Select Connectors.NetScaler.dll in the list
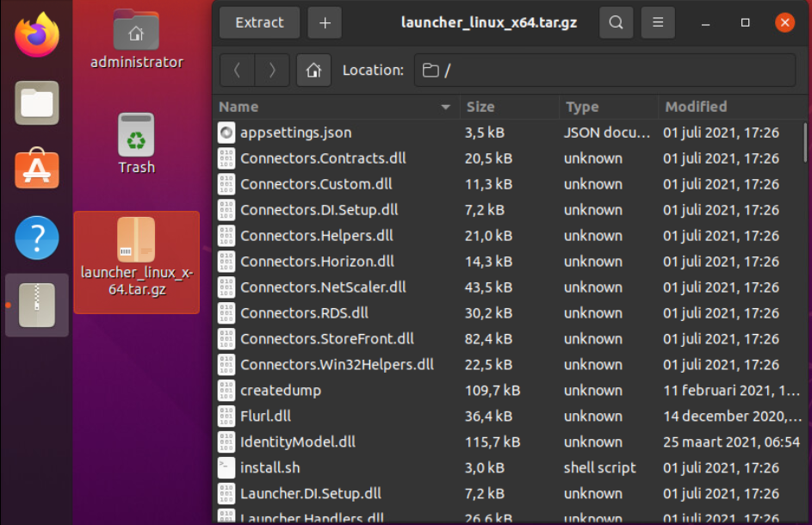Viewport: 812px width, 525px height. tap(323, 287)
